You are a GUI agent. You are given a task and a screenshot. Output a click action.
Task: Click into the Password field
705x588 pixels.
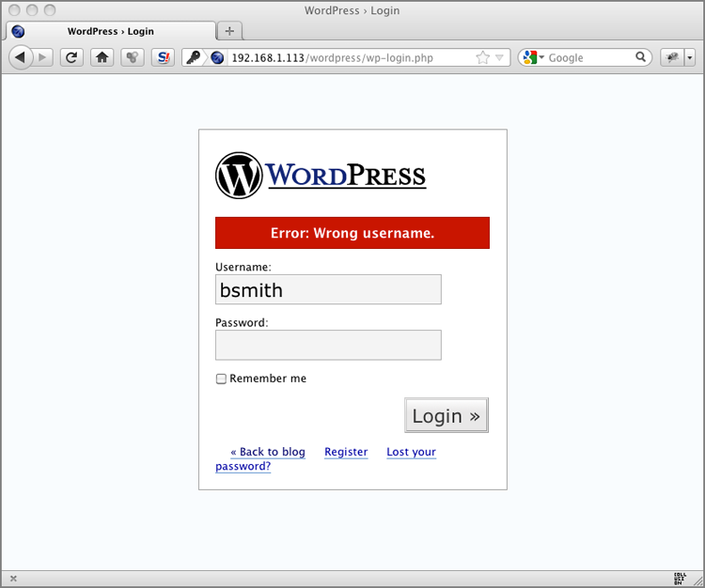[x=328, y=345]
